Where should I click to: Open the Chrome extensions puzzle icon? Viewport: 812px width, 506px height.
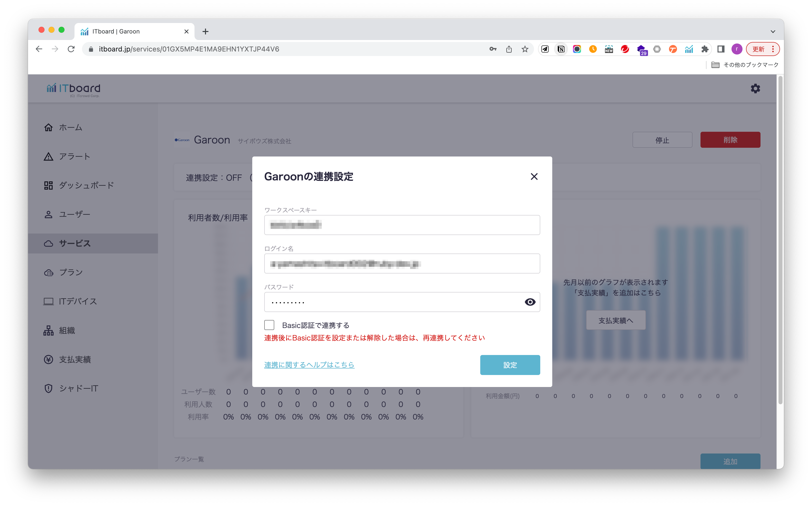[x=705, y=49]
